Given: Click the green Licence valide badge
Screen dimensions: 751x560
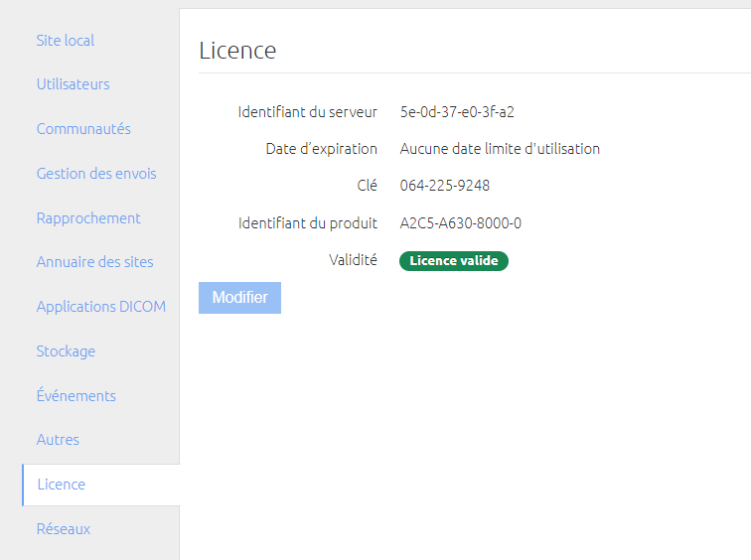Looking at the screenshot, I should point(454,261).
